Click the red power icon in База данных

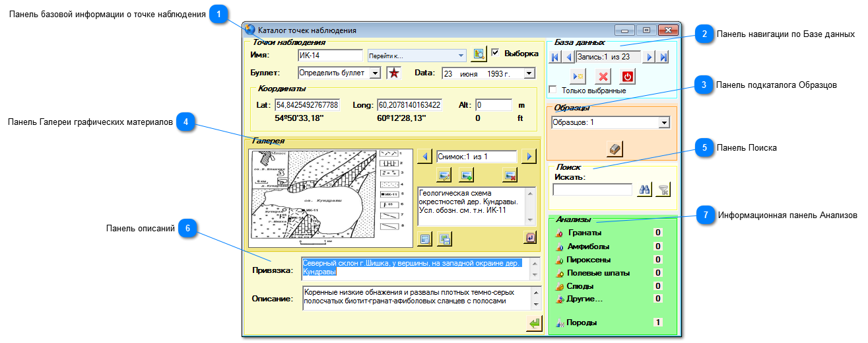628,76
